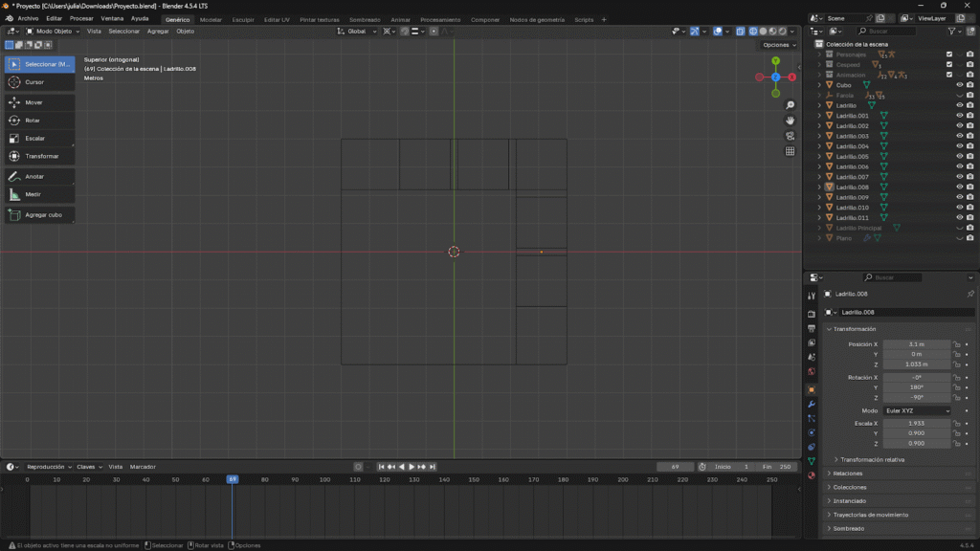The width and height of the screenshot is (980, 551).
Task: Click the Posición X value field
Action: 916,344
